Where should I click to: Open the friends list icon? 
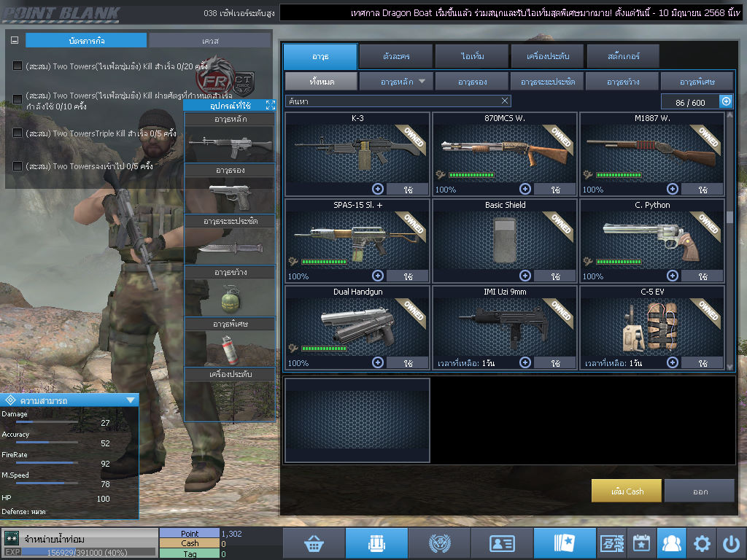tap(672, 543)
